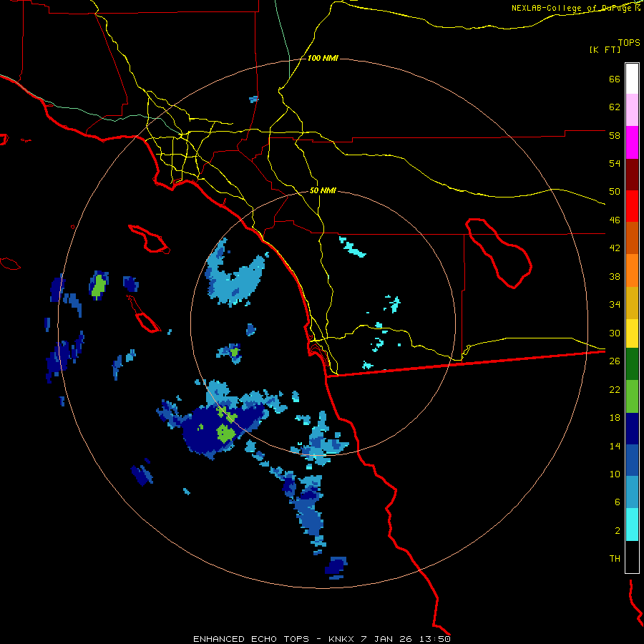Click the navy swatch between 14 and 18

(632, 429)
